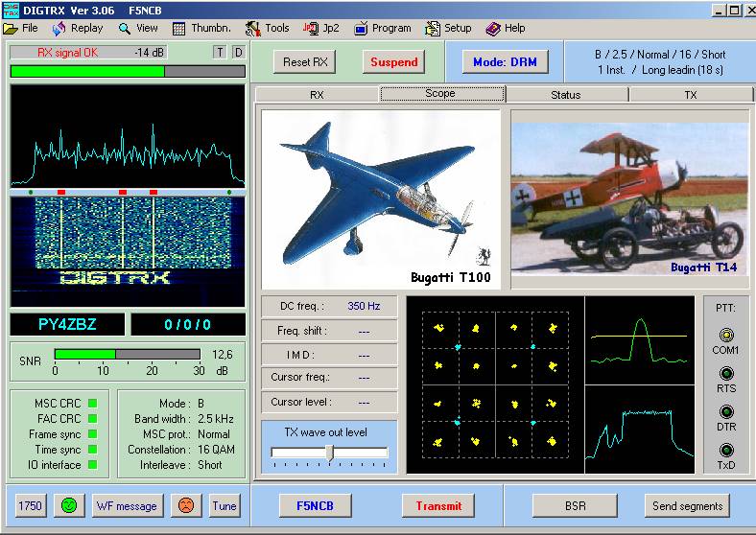The image size is (756, 535).
Task: Select the COM1 PTT indicator
Action: coord(725,335)
